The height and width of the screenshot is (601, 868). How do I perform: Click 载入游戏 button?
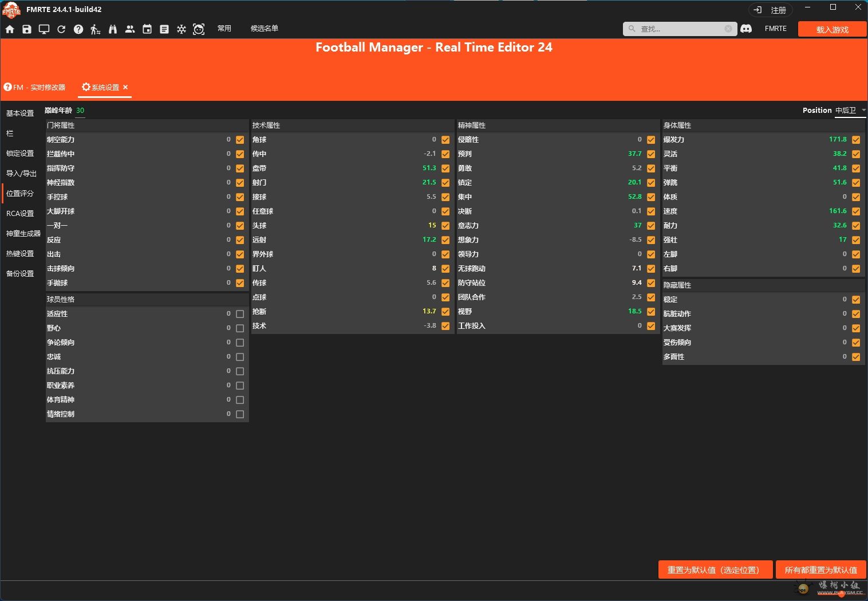(832, 29)
